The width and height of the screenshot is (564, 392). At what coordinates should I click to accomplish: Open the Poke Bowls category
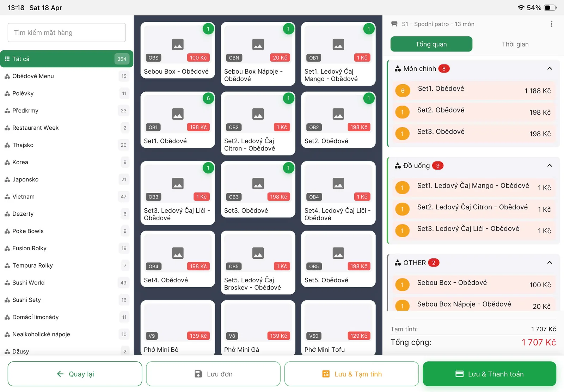click(x=67, y=231)
